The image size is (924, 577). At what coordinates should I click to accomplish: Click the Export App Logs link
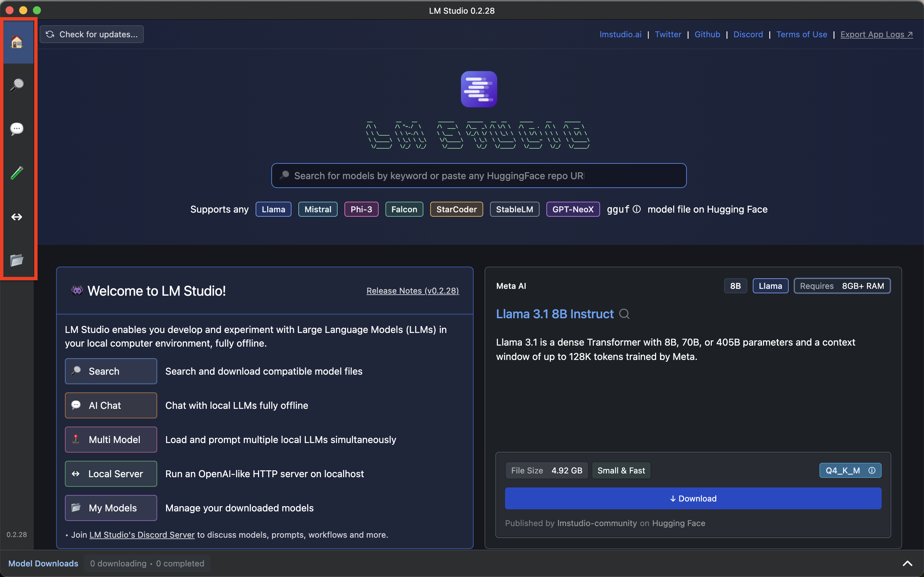(876, 34)
